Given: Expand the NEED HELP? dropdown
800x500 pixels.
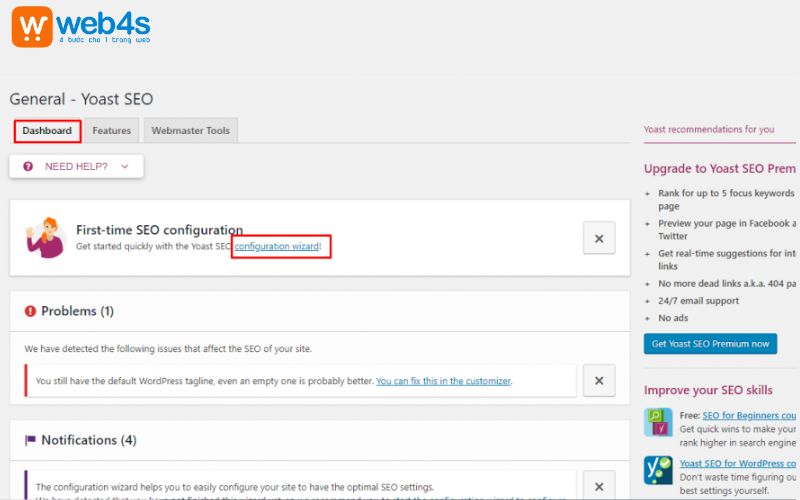Looking at the screenshot, I should [77, 166].
